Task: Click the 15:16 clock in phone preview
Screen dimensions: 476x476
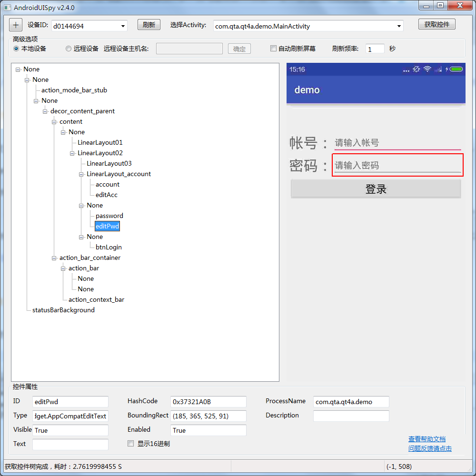Action: (x=297, y=69)
